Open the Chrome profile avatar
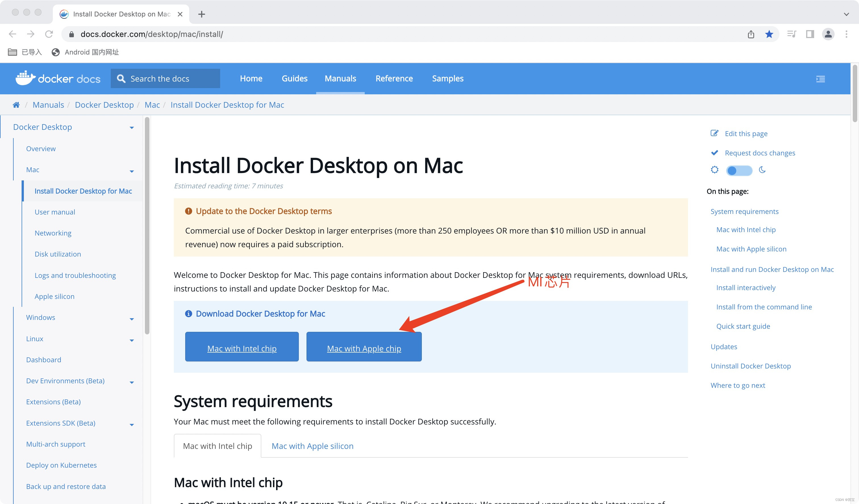The height and width of the screenshot is (504, 859). [828, 34]
